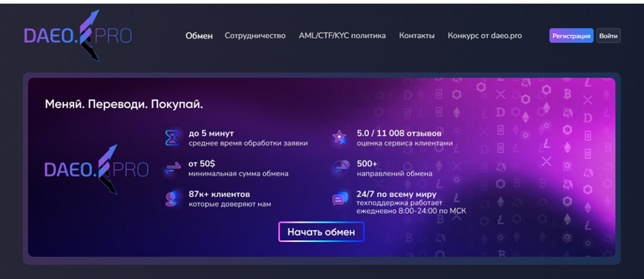Click the text среднее время обработки заявки
644x279 pixels.
pos(248,143)
